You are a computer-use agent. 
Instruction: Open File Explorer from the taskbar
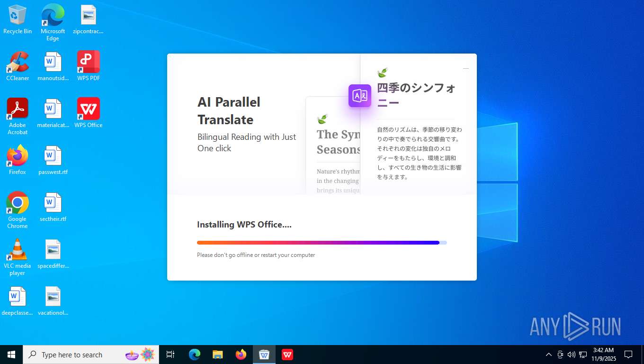pyautogui.click(x=218, y=355)
